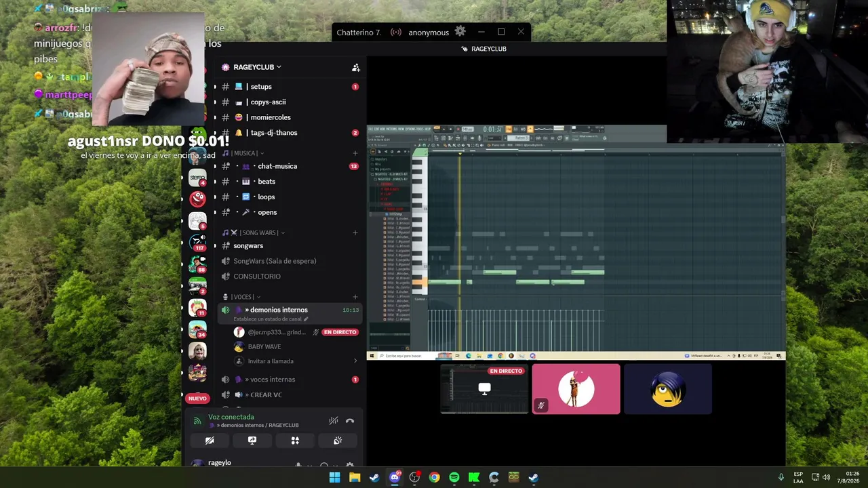868x488 pixels.
Task: Watch the EN DIRECTO stream badge
Action: pyautogui.click(x=340, y=332)
